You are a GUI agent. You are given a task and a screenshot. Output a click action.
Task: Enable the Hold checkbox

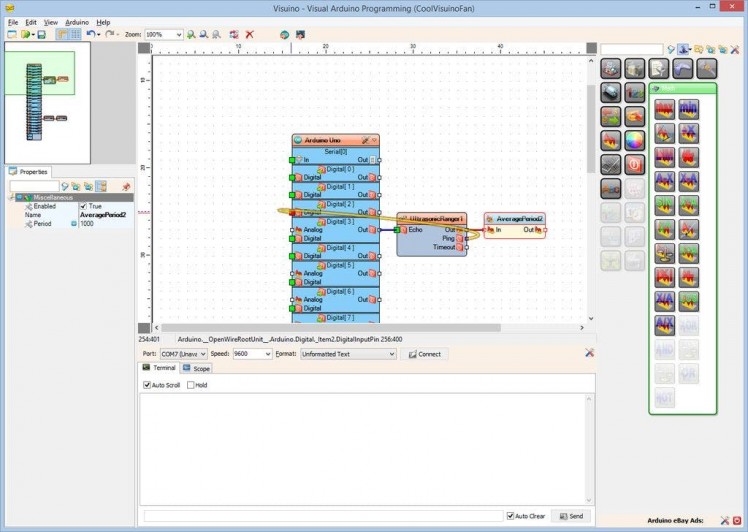188,385
